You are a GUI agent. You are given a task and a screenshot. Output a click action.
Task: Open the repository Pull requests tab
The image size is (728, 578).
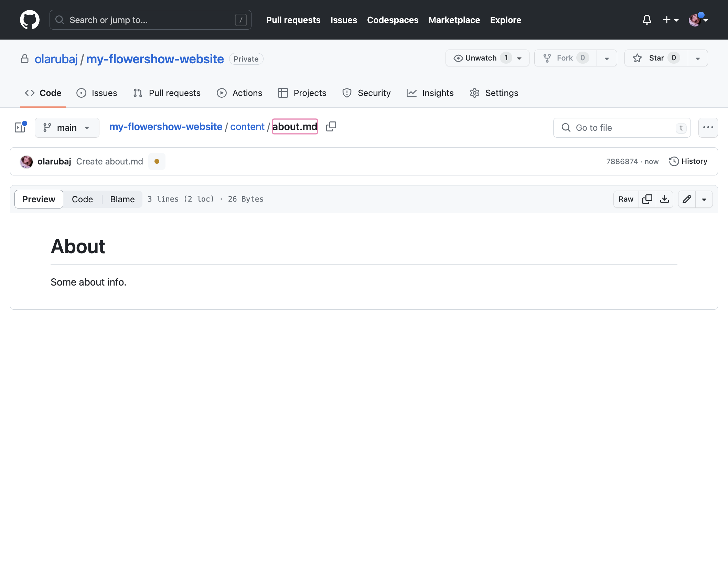pos(167,93)
